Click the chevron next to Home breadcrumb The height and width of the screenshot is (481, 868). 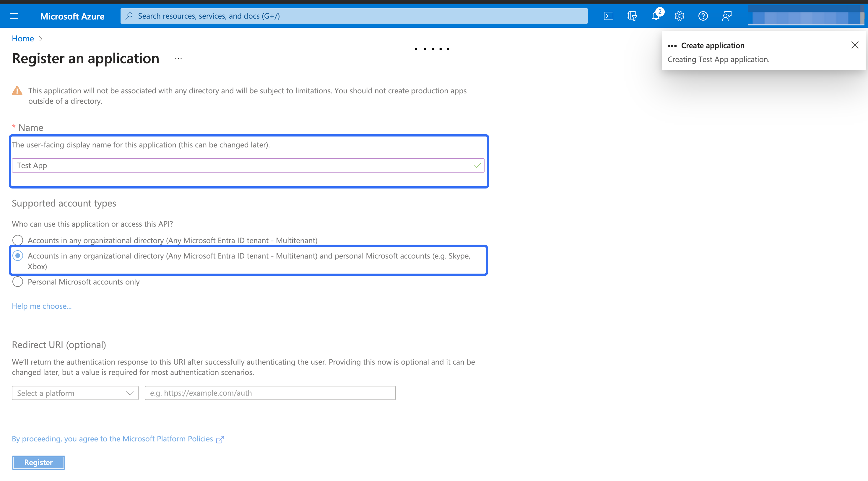(x=40, y=39)
